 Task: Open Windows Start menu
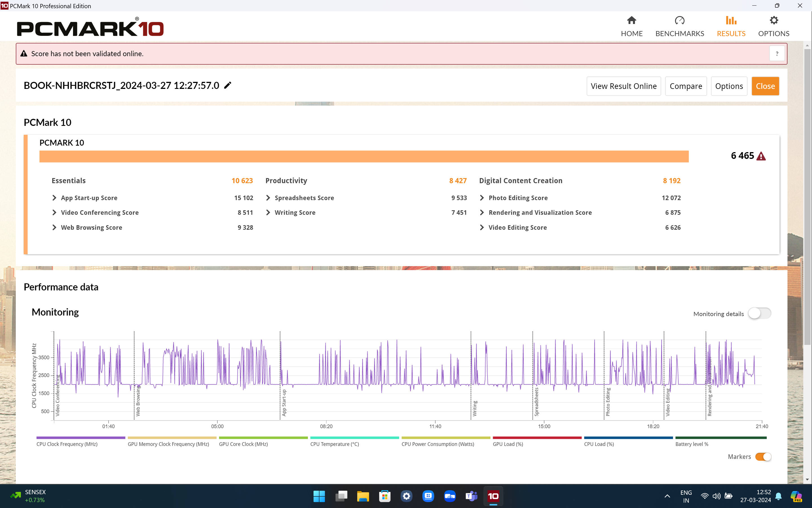click(319, 496)
